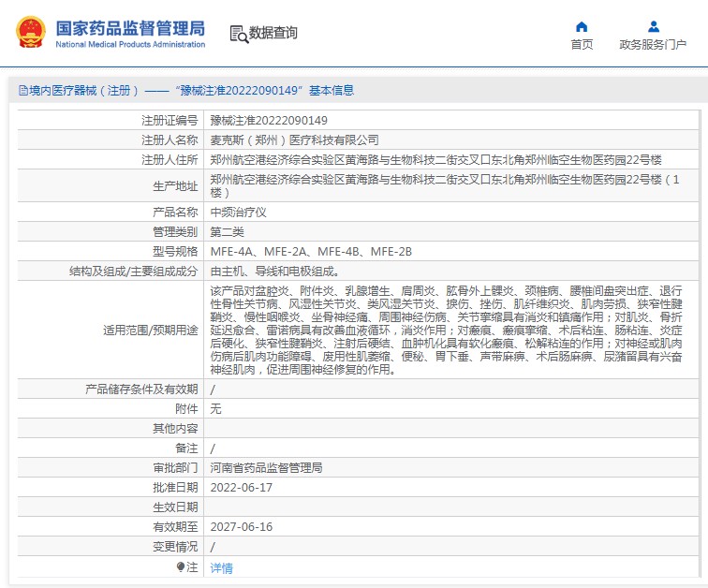Select 由主机、导线和电极组成。 text
The width and height of the screenshot is (708, 588).
[x=275, y=272]
